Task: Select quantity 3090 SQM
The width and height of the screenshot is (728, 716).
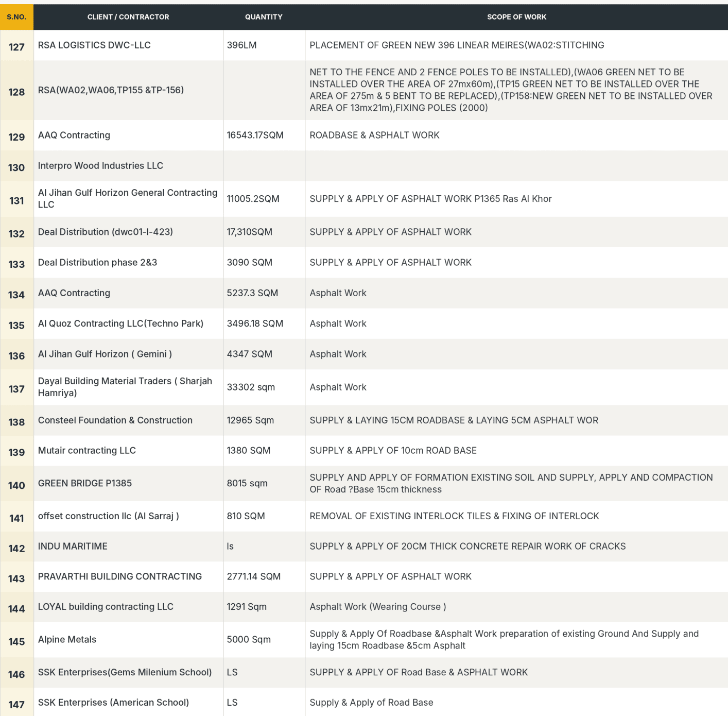Action: tap(250, 263)
